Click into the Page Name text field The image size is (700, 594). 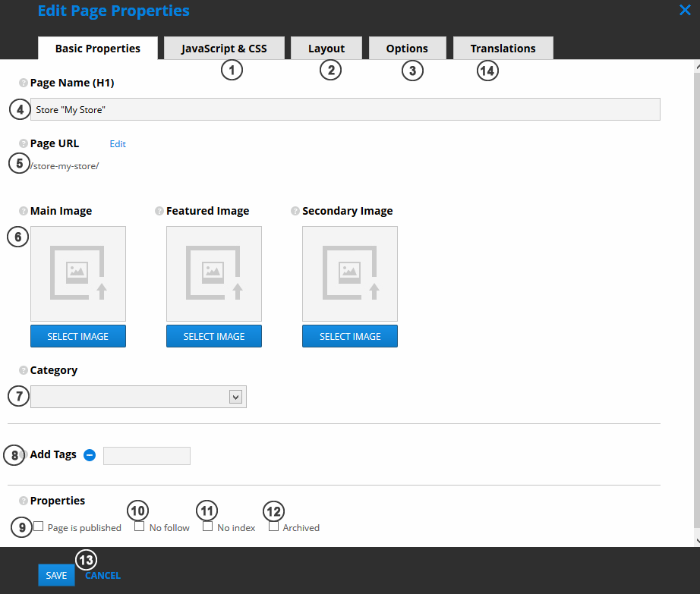tap(345, 109)
